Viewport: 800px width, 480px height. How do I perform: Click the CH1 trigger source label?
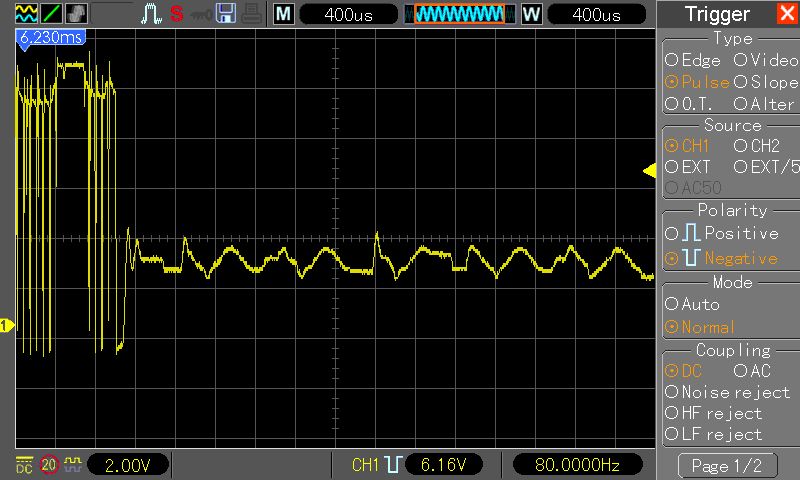365,465
